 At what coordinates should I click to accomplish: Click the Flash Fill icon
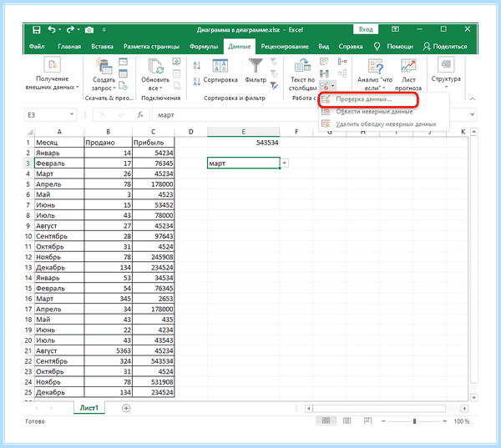click(324, 61)
